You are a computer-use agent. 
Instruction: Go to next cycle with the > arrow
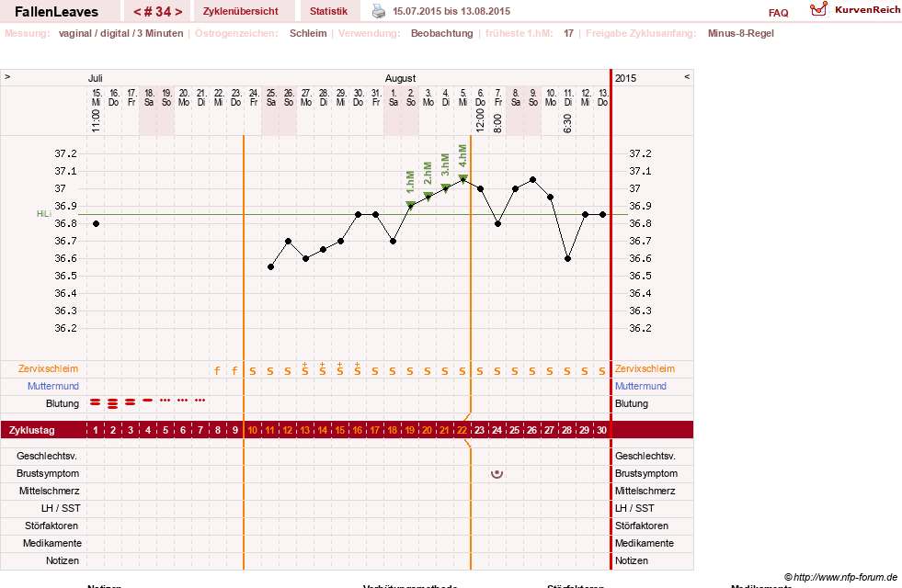point(178,12)
